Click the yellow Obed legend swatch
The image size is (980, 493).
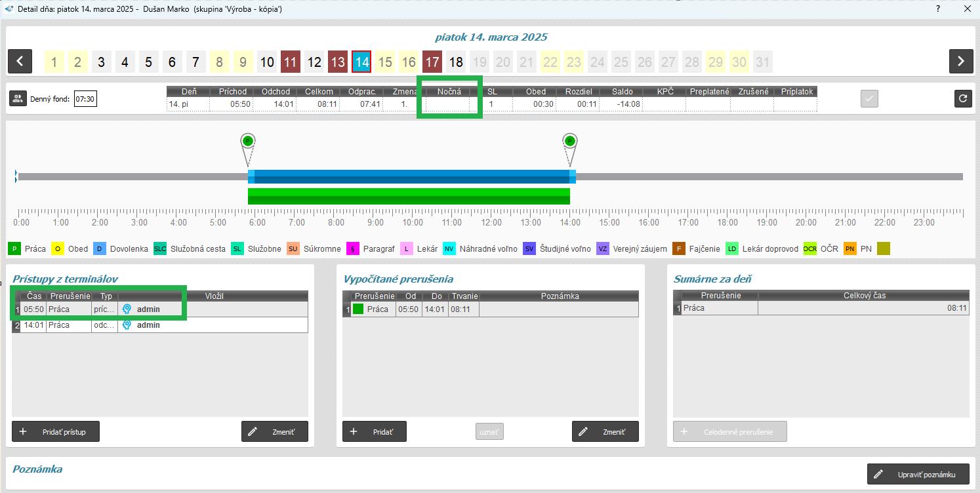[x=58, y=249]
